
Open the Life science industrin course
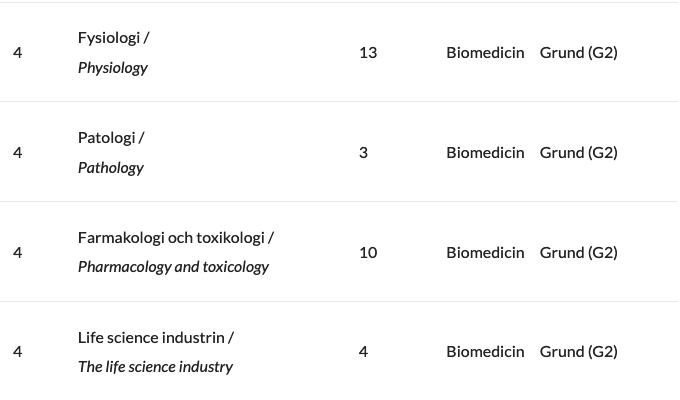152,338
